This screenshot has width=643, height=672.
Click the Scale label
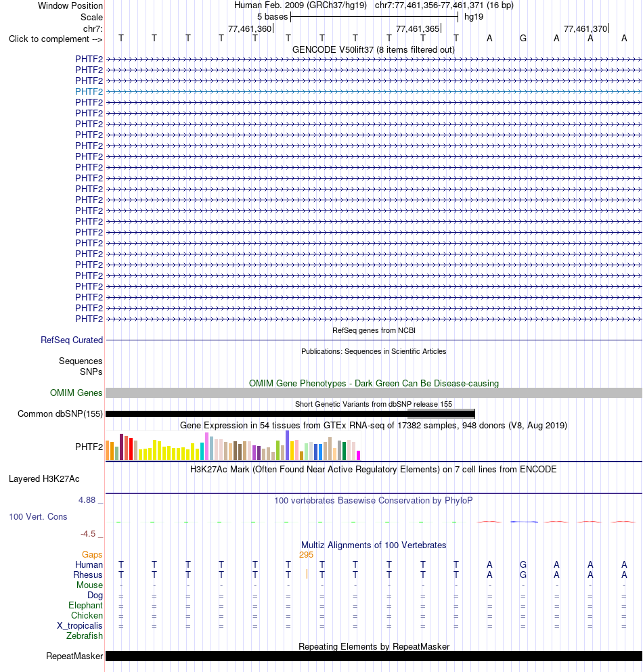[92, 17]
